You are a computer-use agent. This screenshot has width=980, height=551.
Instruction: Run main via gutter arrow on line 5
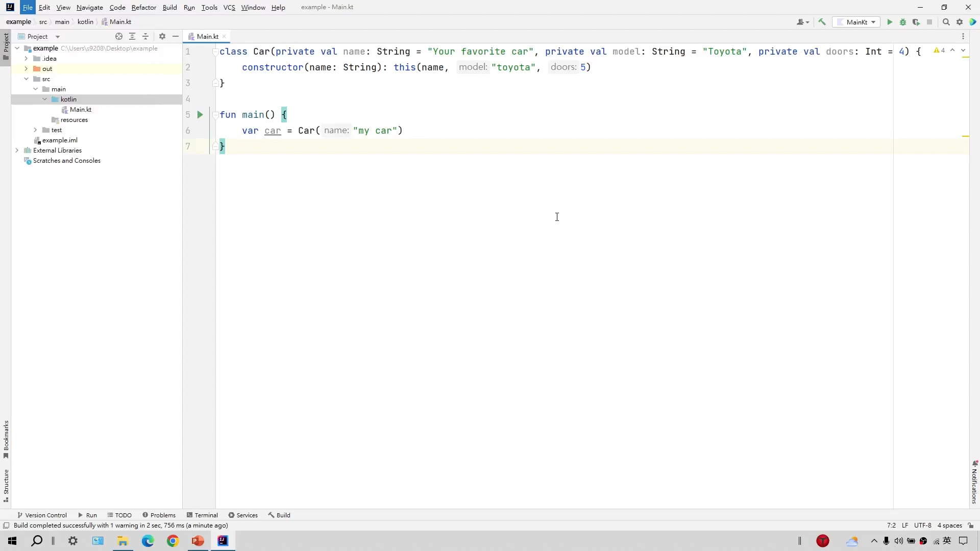(x=200, y=115)
